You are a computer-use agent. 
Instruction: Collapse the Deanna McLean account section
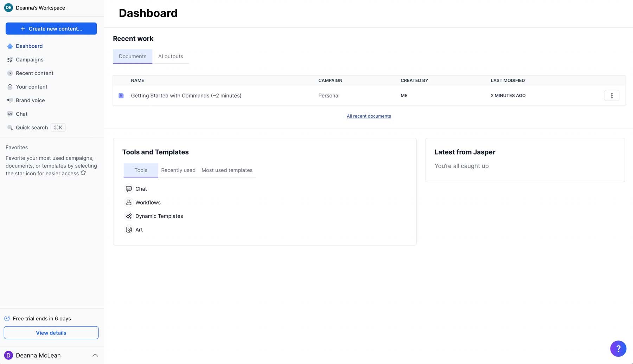click(x=95, y=355)
